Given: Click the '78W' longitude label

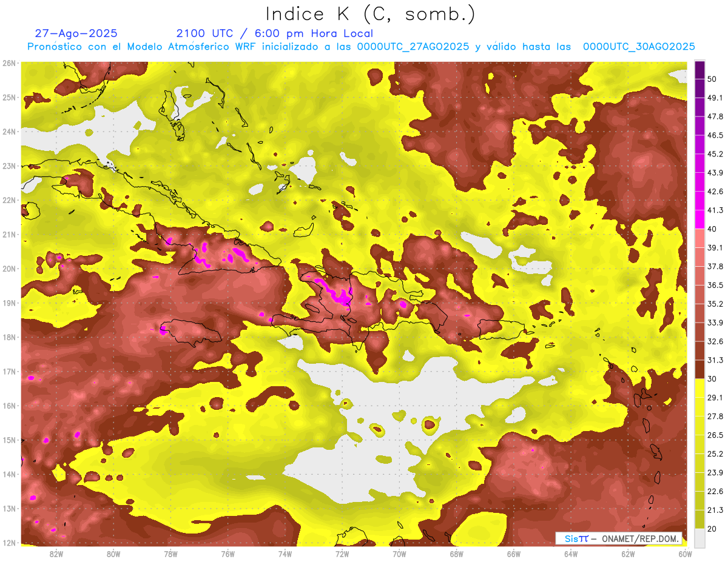Looking at the screenshot, I should pyautogui.click(x=170, y=554).
